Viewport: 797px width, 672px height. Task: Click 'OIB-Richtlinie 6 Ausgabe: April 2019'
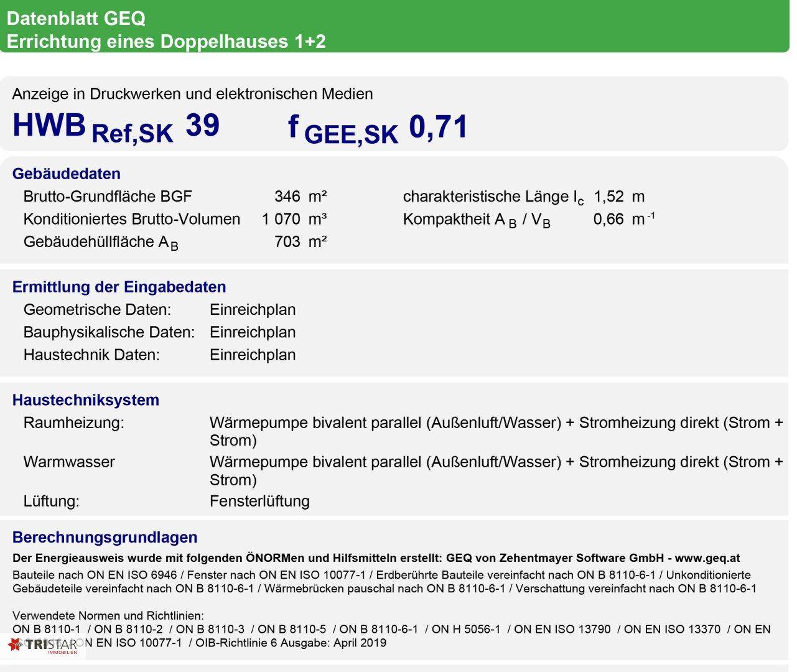point(291,643)
